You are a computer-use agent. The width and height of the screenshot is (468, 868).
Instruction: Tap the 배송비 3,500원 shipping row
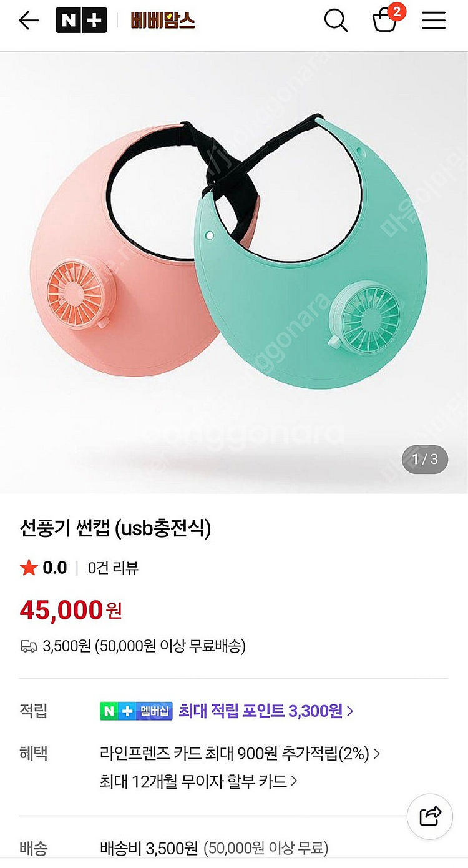tap(233, 848)
